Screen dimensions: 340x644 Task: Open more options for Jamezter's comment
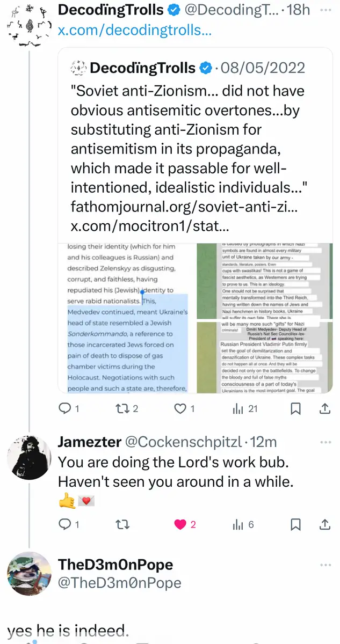pos(325,443)
